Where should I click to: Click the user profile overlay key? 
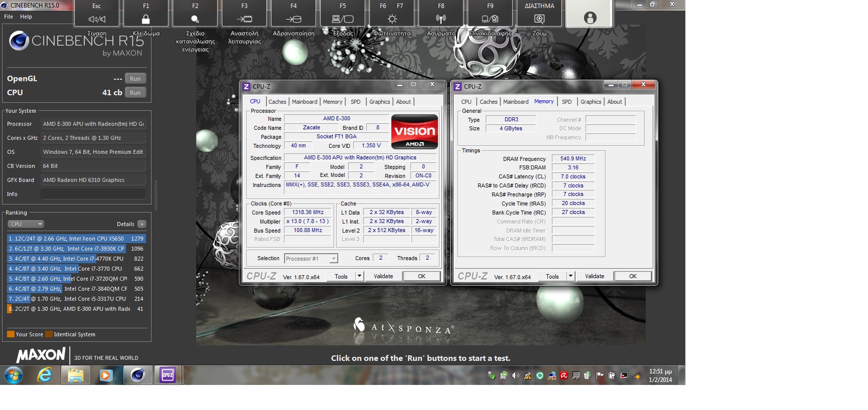pyautogui.click(x=590, y=14)
